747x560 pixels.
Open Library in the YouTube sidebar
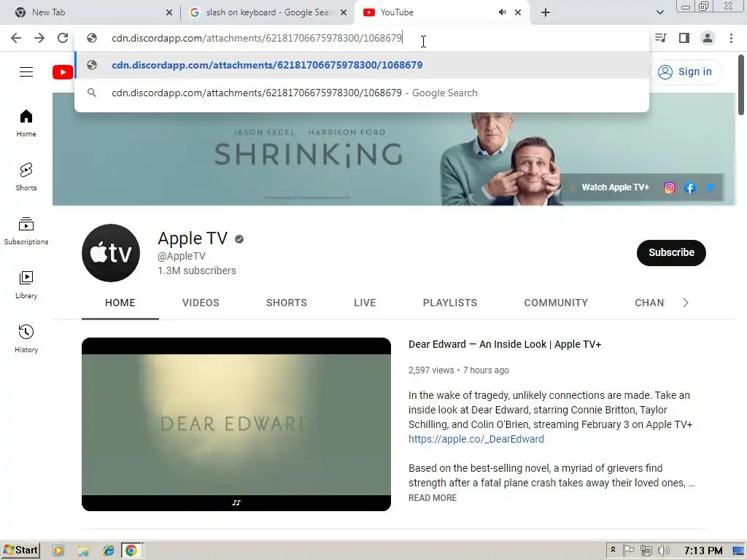(x=26, y=284)
